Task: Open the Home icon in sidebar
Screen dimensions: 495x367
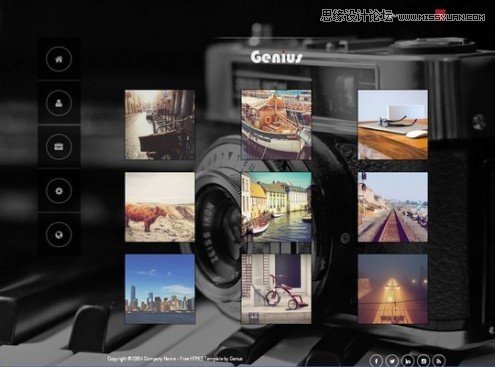Action: pos(59,59)
